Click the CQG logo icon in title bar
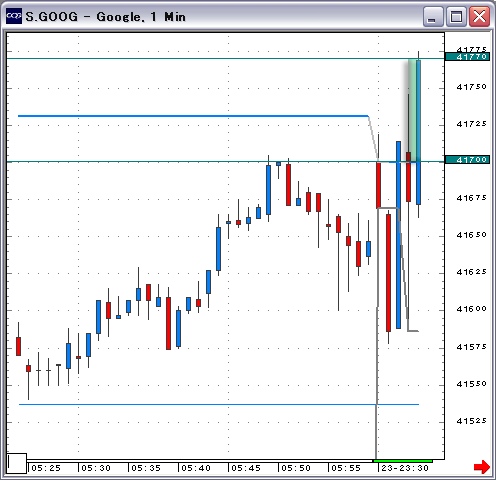The width and height of the screenshot is (496, 480). coord(14,16)
